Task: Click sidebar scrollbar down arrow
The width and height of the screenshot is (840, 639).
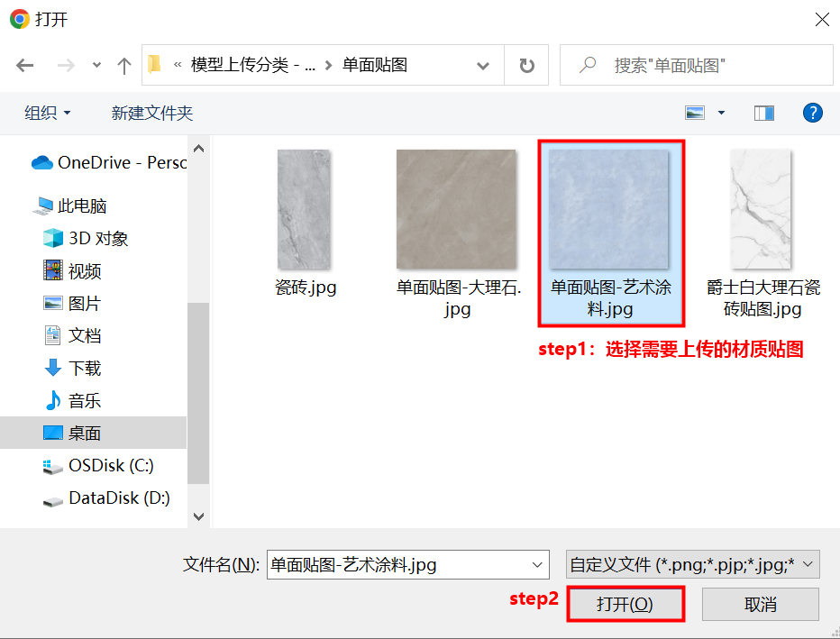Action: pyautogui.click(x=198, y=516)
